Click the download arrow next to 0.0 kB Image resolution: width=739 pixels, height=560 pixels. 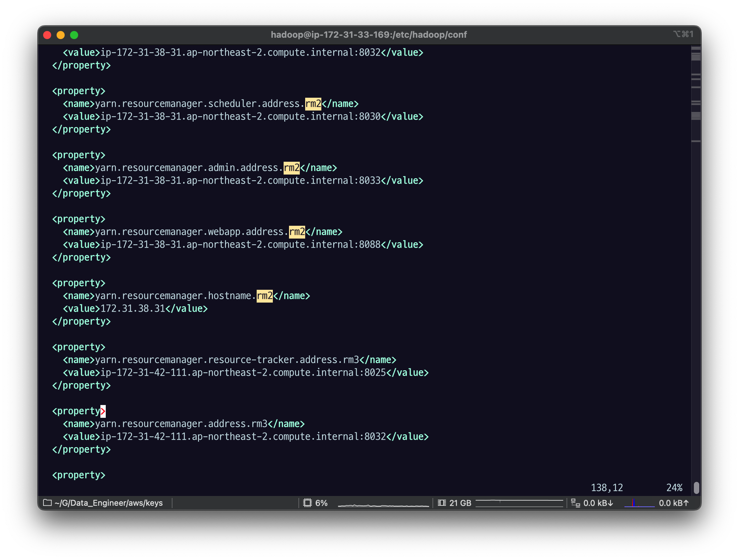click(x=610, y=503)
